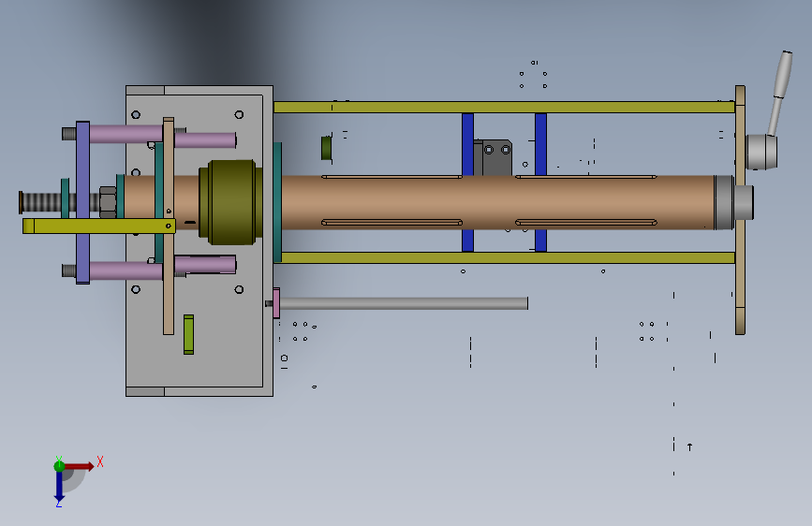Select the long copper central tube

pos(497,202)
